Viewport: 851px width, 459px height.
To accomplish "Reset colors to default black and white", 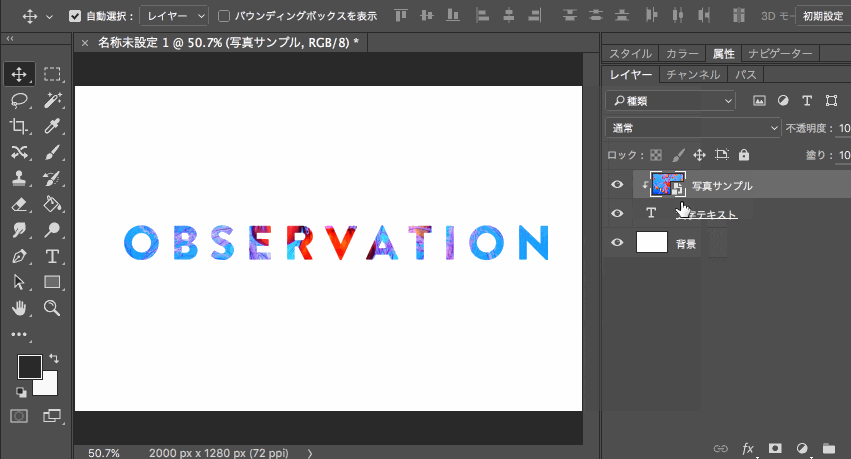I will [21, 392].
